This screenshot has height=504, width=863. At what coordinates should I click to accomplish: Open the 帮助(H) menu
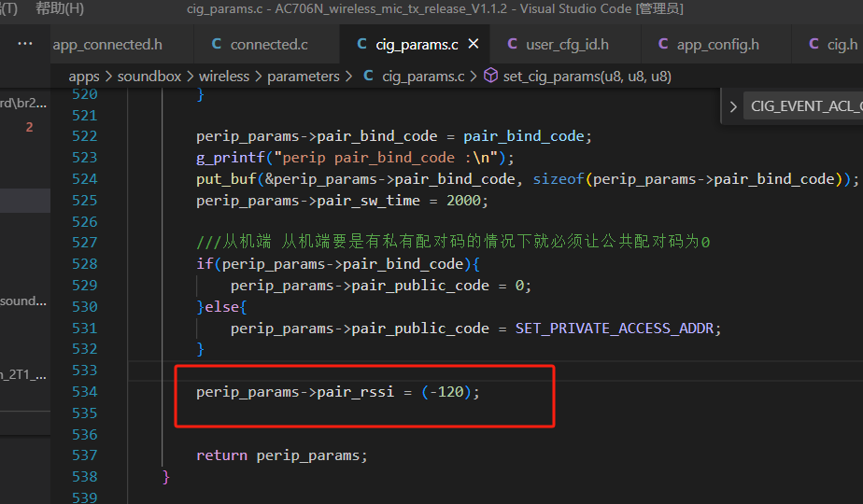(x=60, y=8)
